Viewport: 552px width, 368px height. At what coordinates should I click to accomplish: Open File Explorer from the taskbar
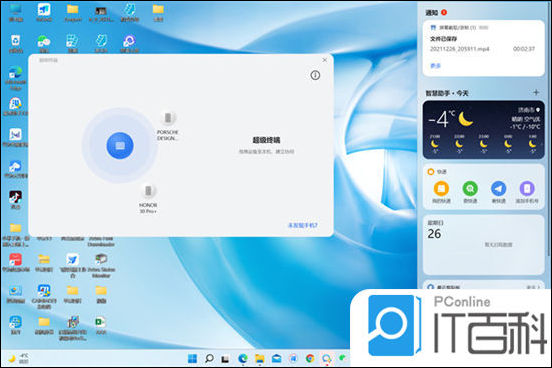click(260, 358)
